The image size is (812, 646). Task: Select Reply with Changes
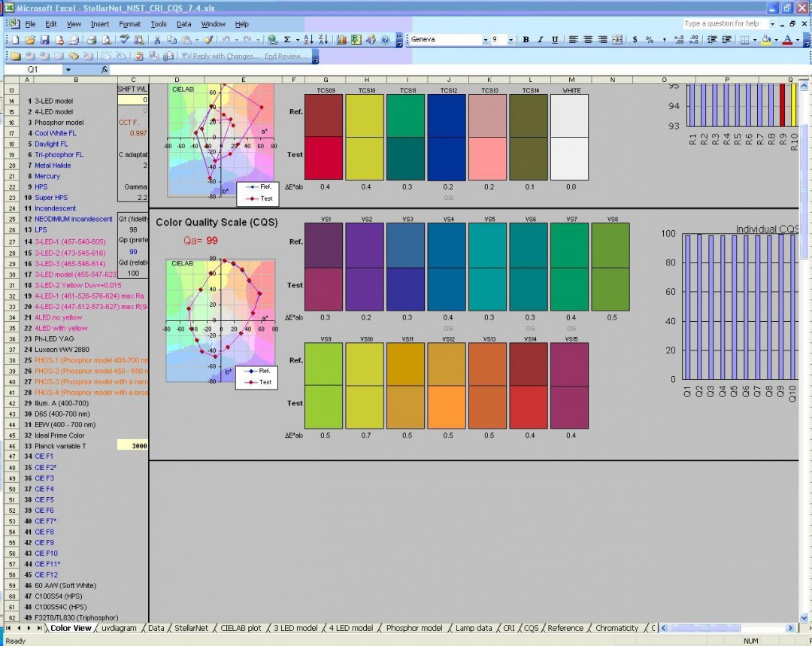(226, 55)
